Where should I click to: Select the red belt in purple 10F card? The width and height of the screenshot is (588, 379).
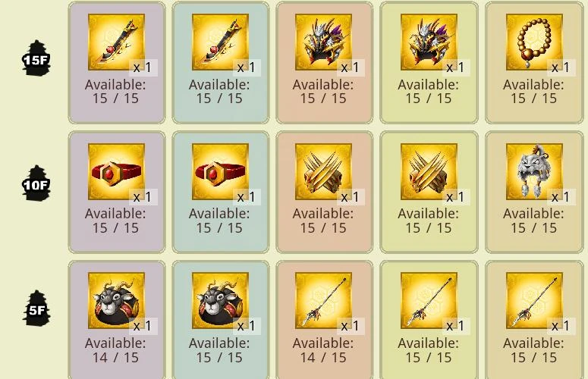pos(116,171)
